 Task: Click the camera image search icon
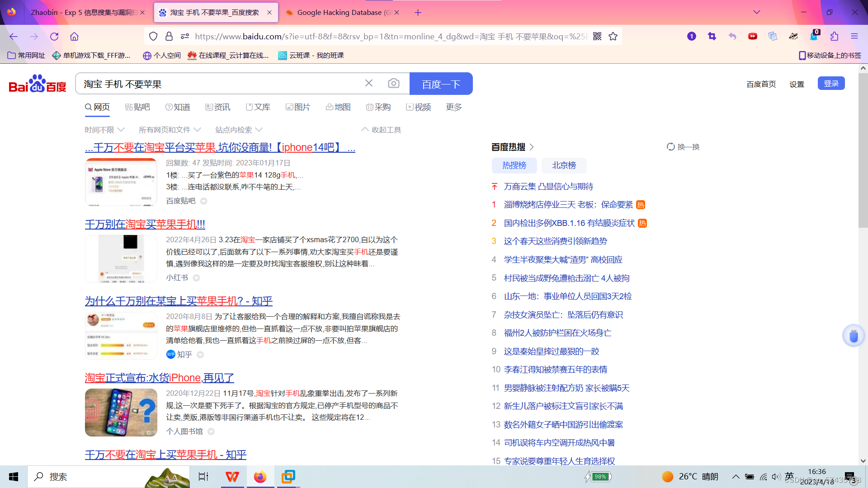(394, 84)
